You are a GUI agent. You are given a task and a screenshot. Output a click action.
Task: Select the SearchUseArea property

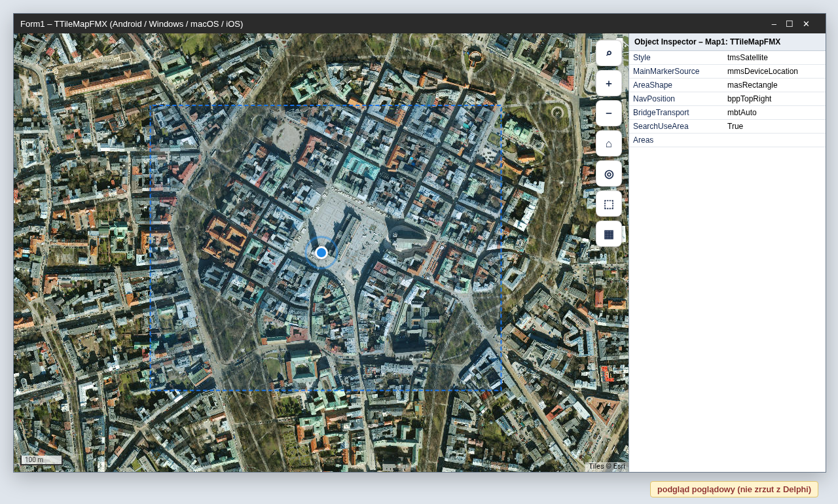(x=661, y=126)
